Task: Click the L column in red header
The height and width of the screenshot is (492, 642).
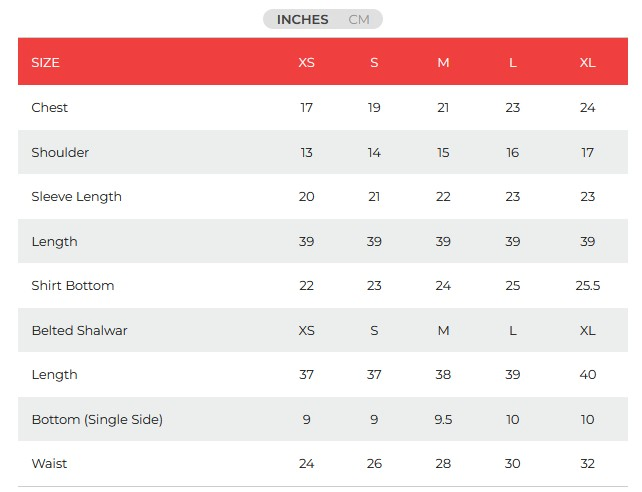Action: pos(513,62)
